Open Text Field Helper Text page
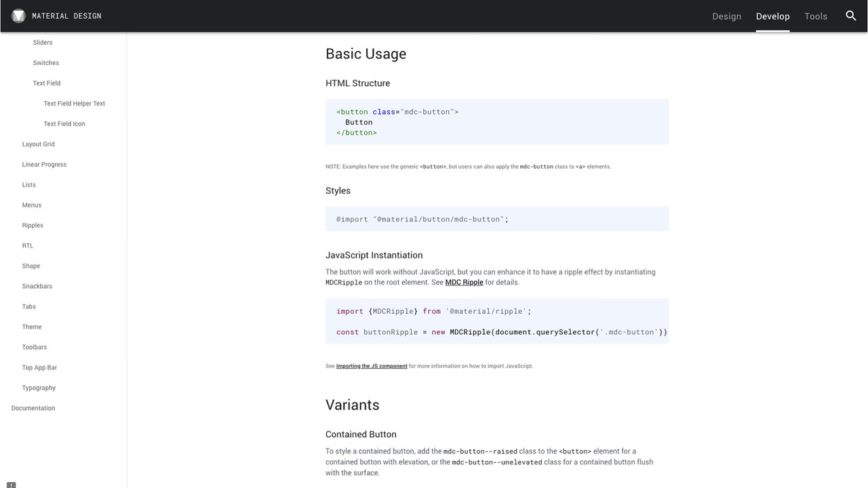Viewport: 868px width, 488px height. pyautogui.click(x=75, y=104)
